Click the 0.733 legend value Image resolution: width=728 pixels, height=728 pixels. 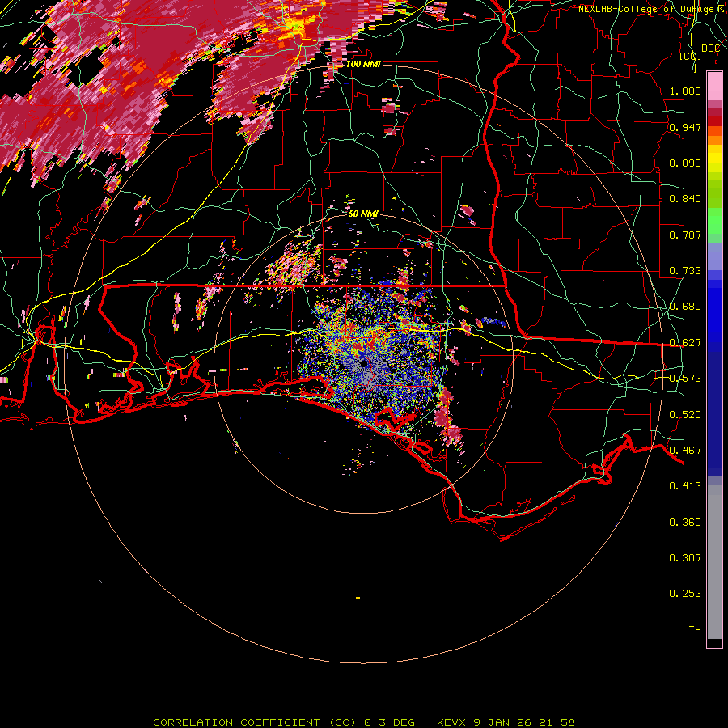tap(685, 271)
